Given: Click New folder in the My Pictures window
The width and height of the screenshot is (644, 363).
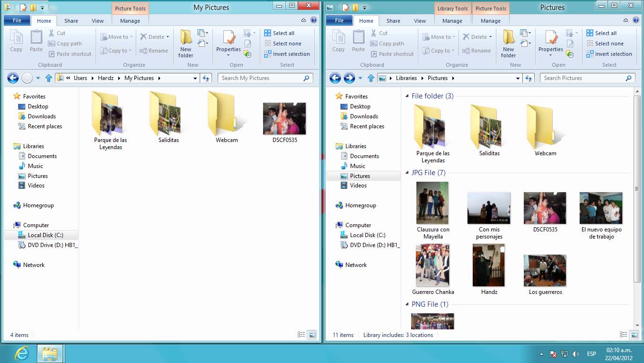Looking at the screenshot, I should point(185,43).
